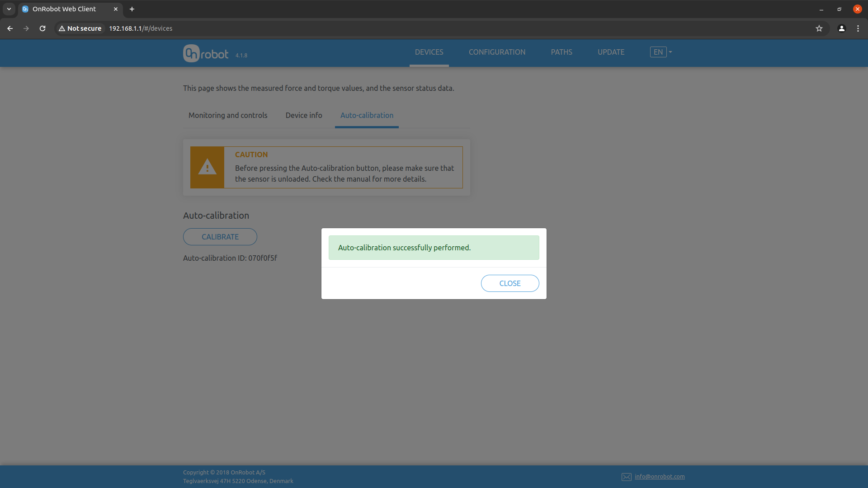The height and width of the screenshot is (488, 868).
Task: Bookmark page with the star icon
Action: (819, 28)
